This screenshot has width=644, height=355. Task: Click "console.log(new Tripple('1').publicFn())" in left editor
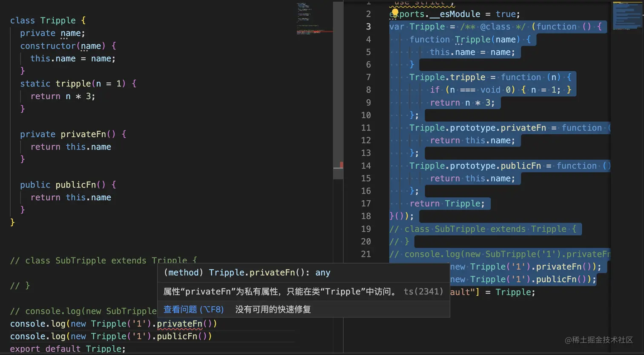pyautogui.click(x=111, y=336)
